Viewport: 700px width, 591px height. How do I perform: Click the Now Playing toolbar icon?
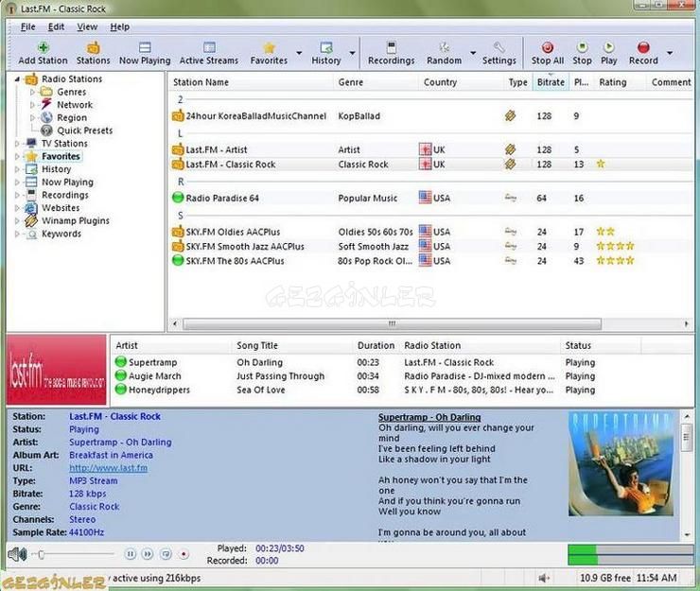145,48
